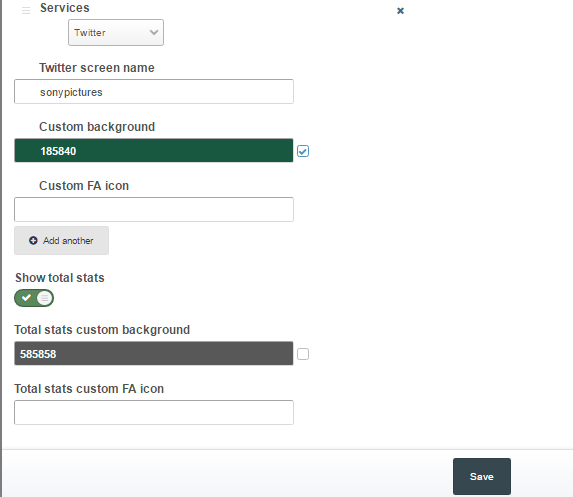Open the green 185840 color picker field

pos(153,151)
